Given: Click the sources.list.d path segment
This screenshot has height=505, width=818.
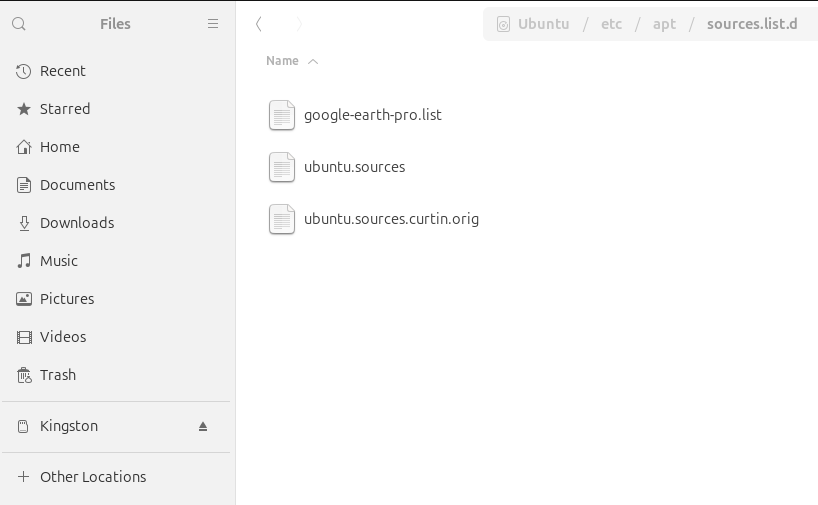Looking at the screenshot, I should click(x=752, y=24).
